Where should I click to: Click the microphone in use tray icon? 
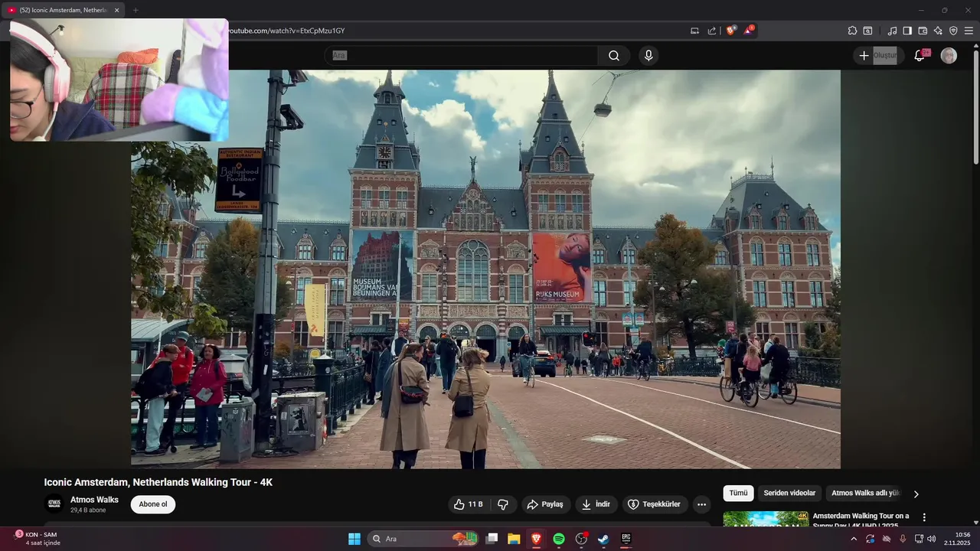(x=903, y=539)
